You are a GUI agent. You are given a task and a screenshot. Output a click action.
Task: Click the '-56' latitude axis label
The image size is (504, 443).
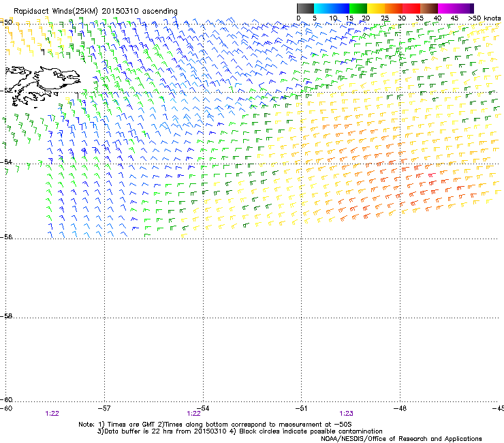6,237
